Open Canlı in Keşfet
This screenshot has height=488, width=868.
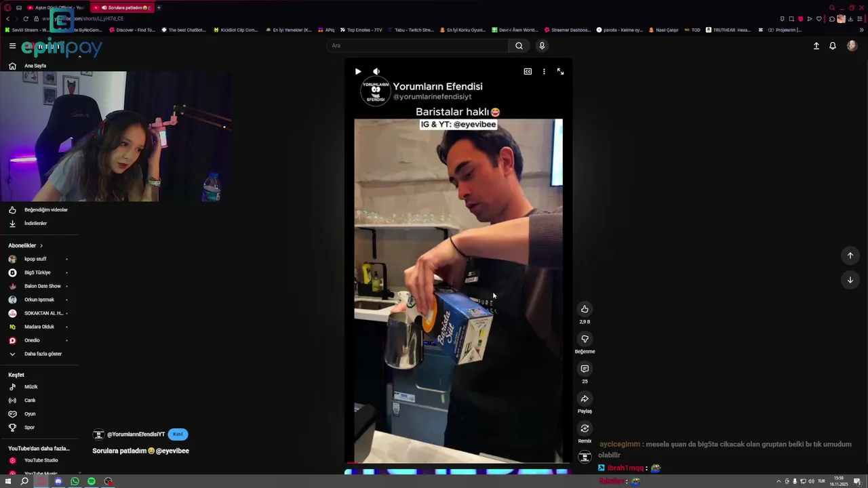pyautogui.click(x=39, y=401)
